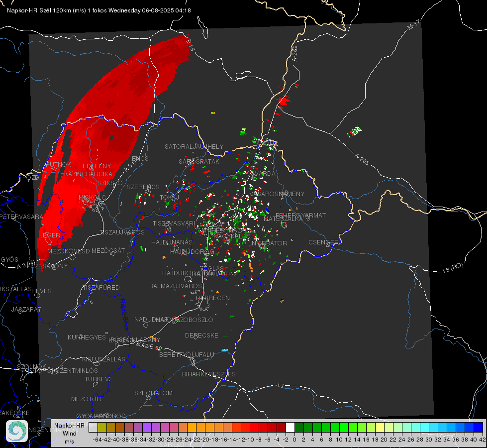Click the light gray swatch starting the legend
The width and height of the screenshot is (487, 448).
point(93,427)
